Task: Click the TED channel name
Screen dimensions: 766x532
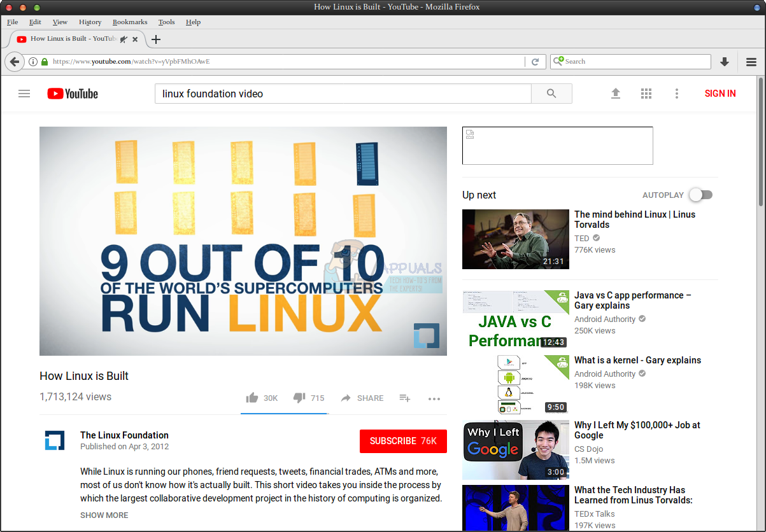Action: pyautogui.click(x=582, y=239)
